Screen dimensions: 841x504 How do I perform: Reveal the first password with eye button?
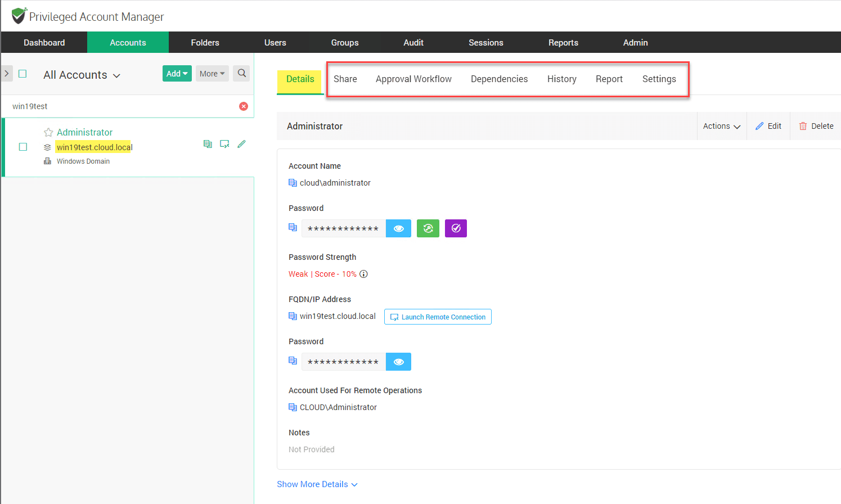(x=398, y=228)
